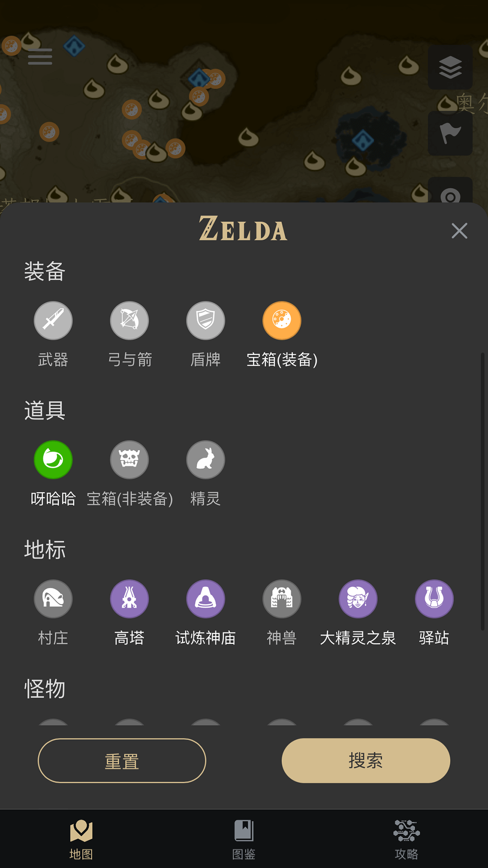Select the 武器 weapon filter icon

click(53, 320)
